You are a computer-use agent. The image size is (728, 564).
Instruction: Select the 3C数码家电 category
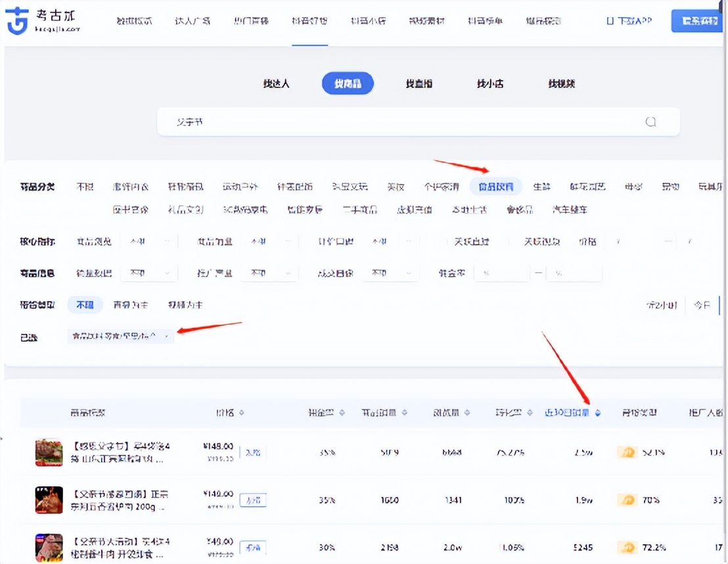(x=244, y=210)
